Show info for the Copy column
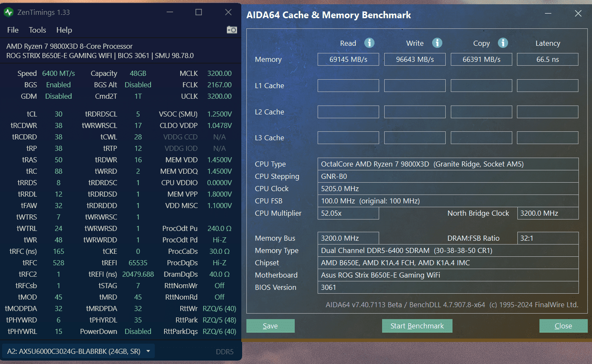Viewport: 592px width, 364px height. [x=503, y=43]
